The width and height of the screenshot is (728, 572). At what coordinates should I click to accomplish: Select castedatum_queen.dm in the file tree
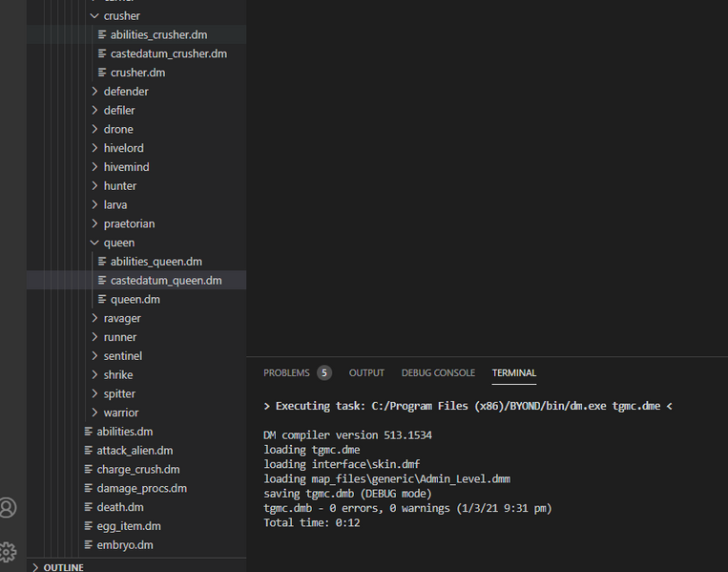166,281
